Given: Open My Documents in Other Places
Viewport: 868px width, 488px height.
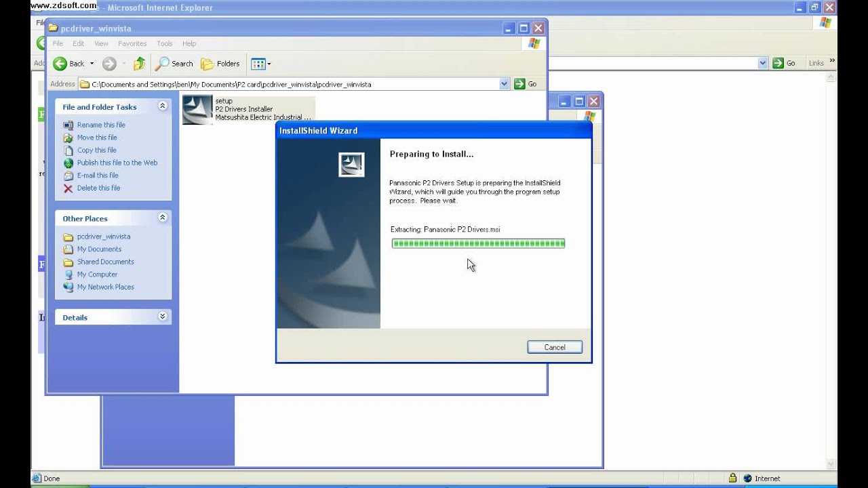Looking at the screenshot, I should pyautogui.click(x=99, y=249).
